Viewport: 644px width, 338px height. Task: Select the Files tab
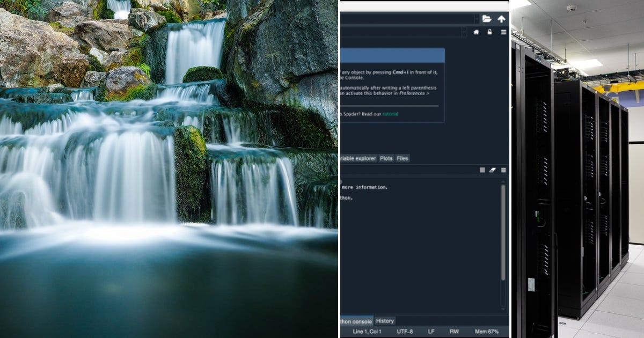pos(402,158)
